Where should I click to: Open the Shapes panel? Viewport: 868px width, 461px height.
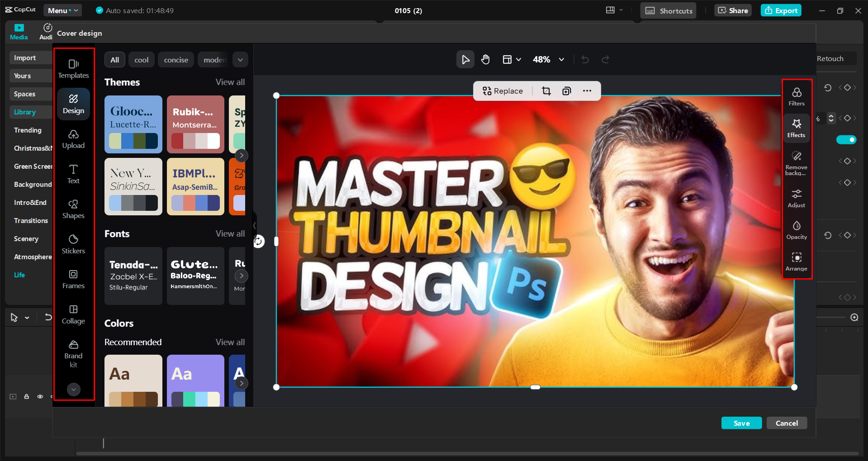coord(73,208)
